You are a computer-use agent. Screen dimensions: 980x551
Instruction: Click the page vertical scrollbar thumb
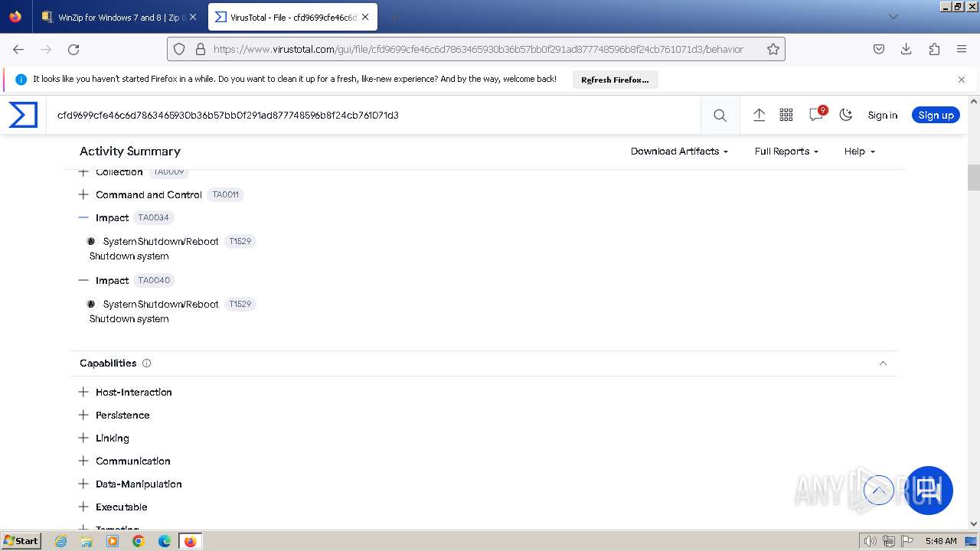974,177
